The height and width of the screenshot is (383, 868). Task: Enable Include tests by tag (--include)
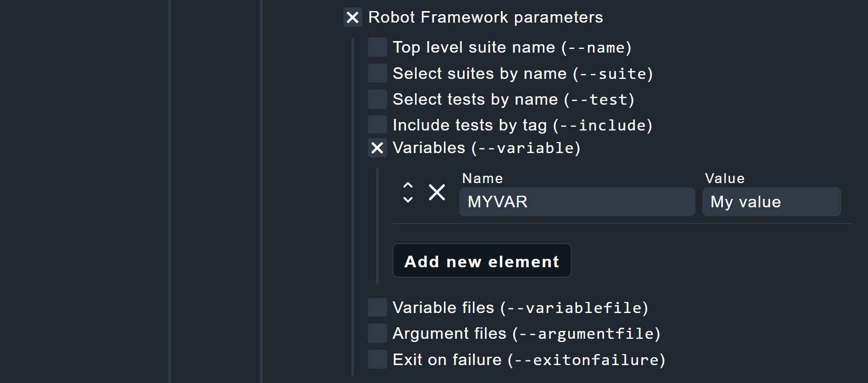377,125
